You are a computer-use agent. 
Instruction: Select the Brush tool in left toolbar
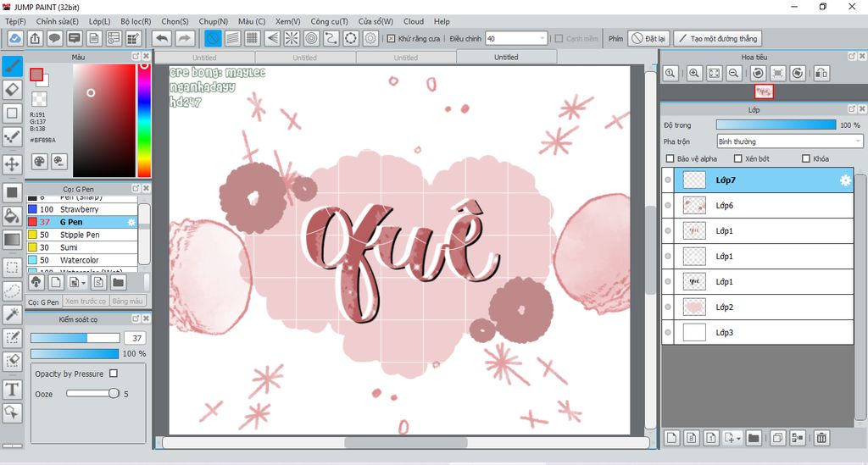[x=12, y=66]
